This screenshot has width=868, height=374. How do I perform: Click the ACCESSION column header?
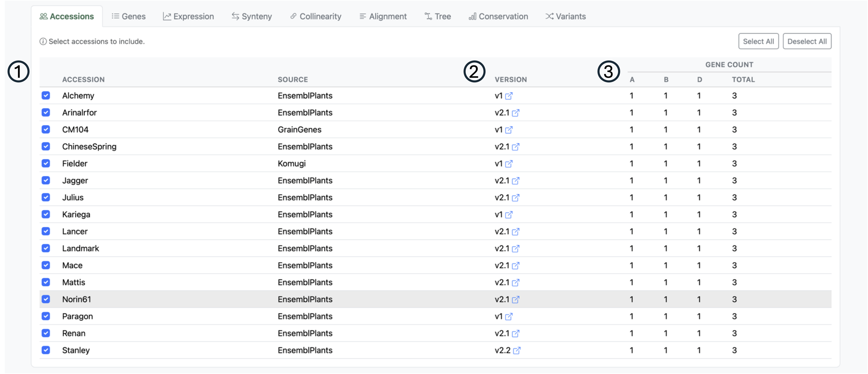click(x=83, y=80)
